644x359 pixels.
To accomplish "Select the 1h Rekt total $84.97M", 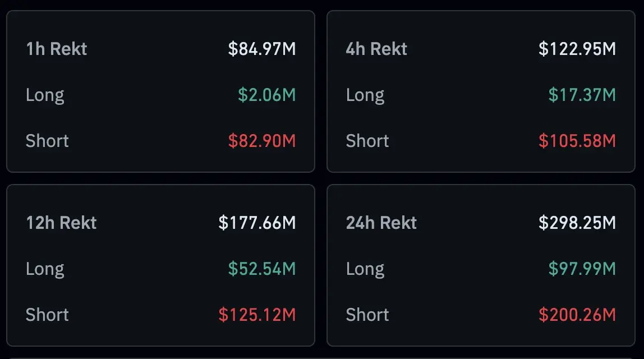I will tap(261, 49).
